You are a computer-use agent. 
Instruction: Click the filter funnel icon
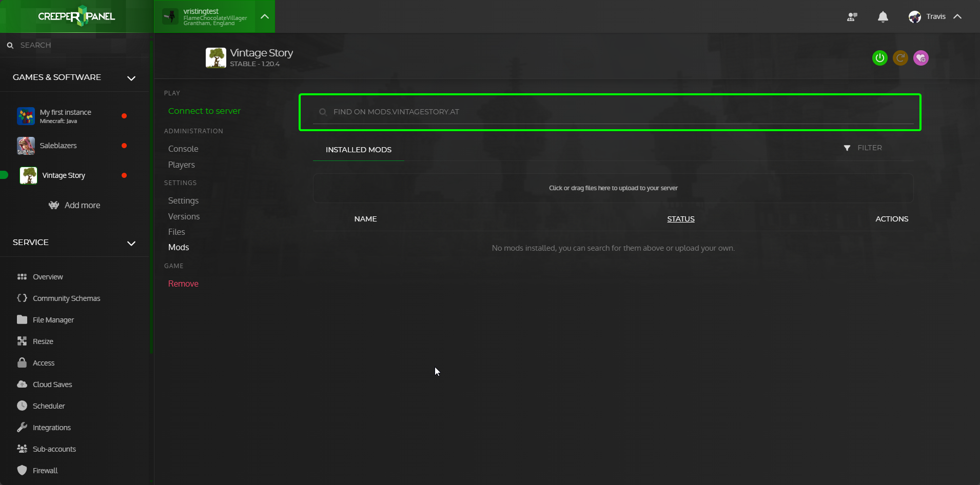tap(847, 148)
